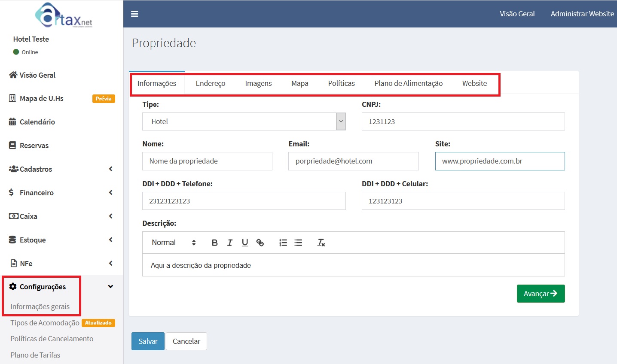The image size is (617, 364).
Task: Clear formatting in description editor
Action: point(321,243)
